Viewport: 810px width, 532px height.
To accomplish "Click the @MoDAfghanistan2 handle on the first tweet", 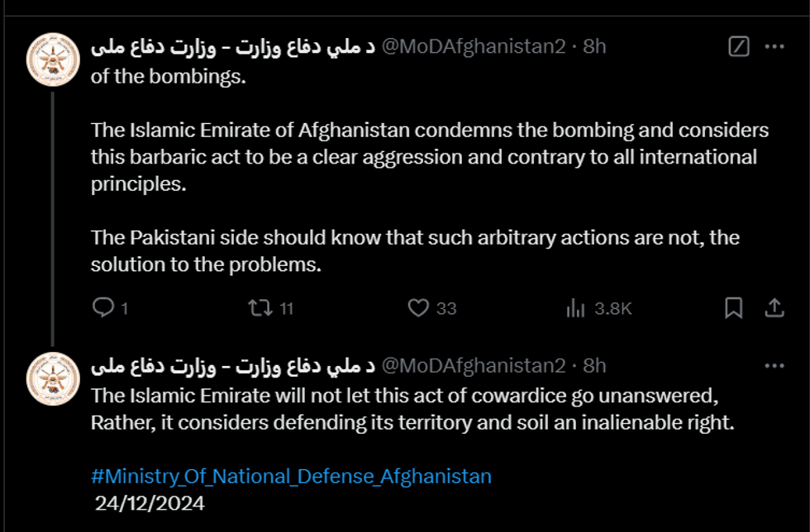I will 474,46.
